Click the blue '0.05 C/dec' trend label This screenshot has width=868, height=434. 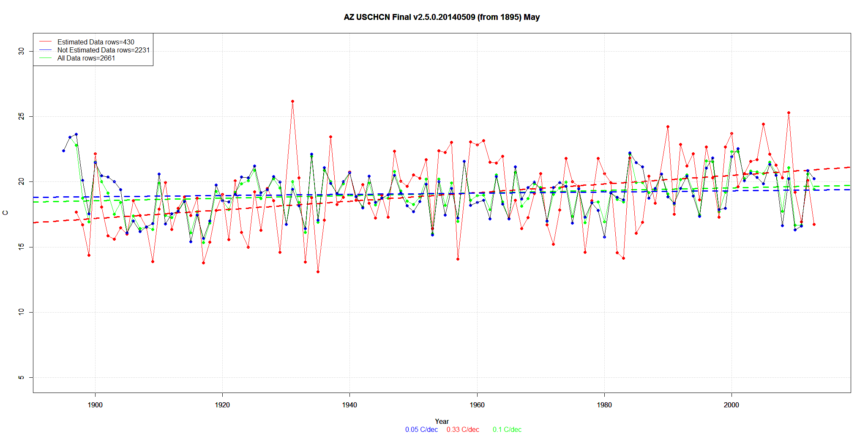[x=421, y=429]
